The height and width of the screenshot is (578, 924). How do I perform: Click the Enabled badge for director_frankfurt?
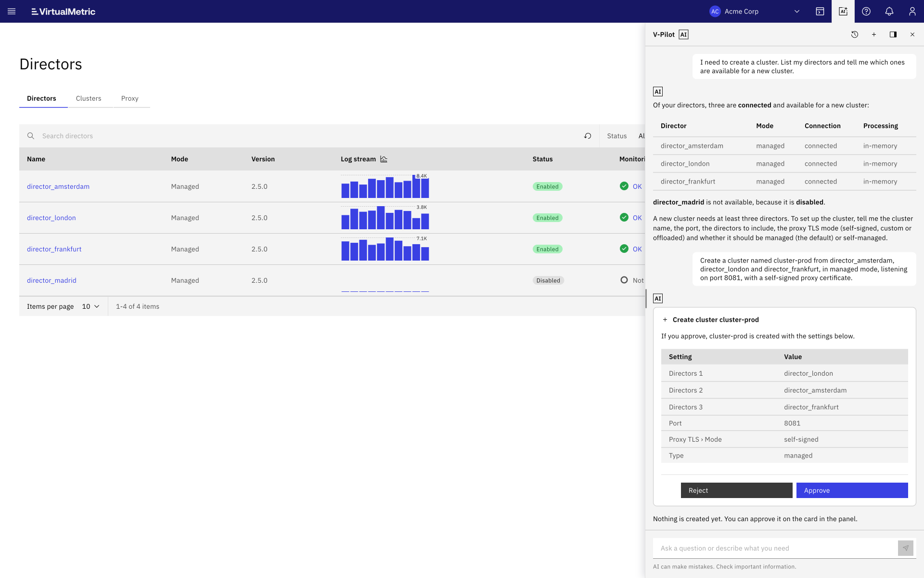548,249
